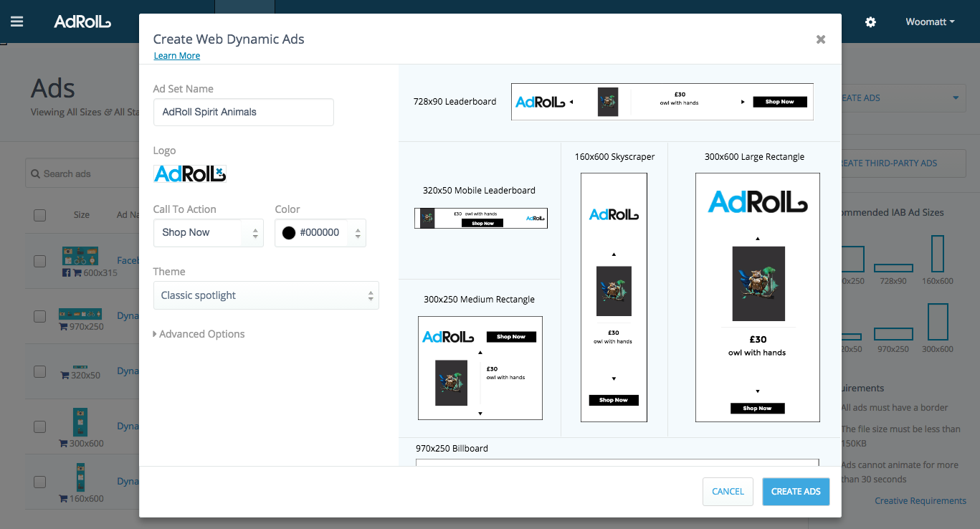Click Shop Now in 160x600 Skyscraper preview
This screenshot has width=980, height=529.
[614, 400]
